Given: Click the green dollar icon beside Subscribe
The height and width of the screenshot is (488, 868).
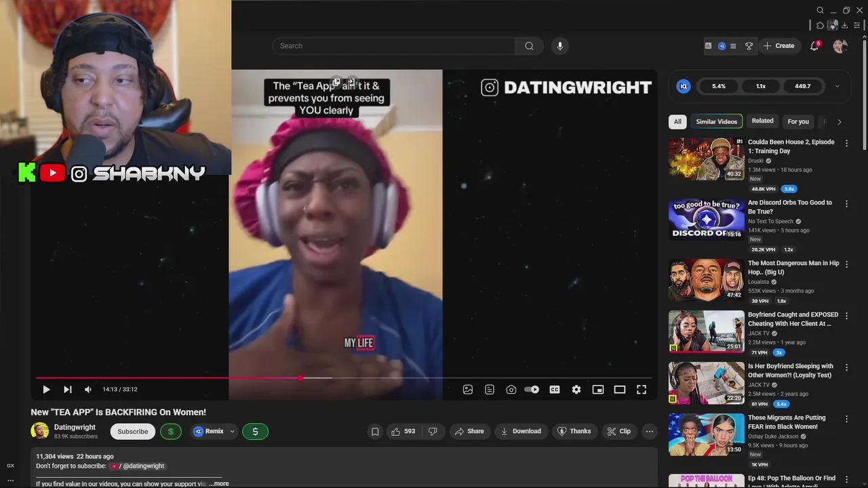Looking at the screenshot, I should [x=171, y=431].
